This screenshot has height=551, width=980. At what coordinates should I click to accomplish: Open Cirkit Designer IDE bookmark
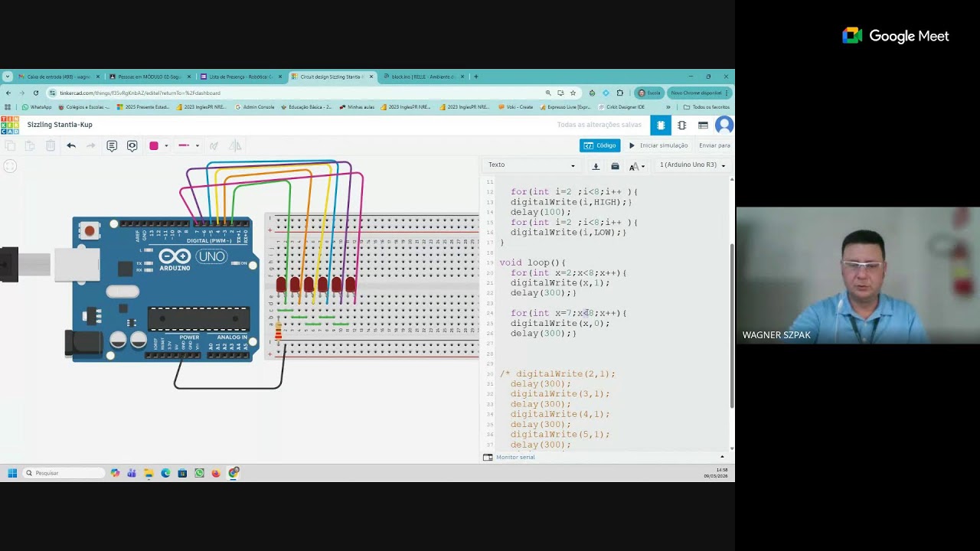(x=622, y=107)
